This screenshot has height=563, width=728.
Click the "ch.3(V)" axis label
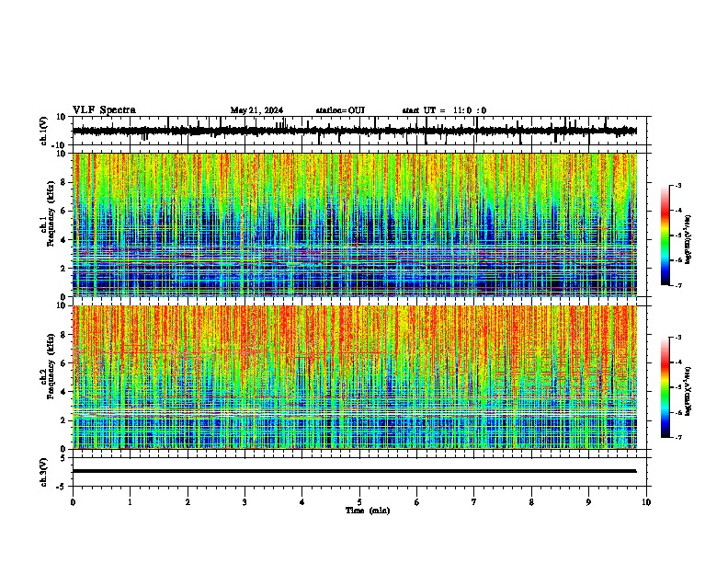click(43, 472)
